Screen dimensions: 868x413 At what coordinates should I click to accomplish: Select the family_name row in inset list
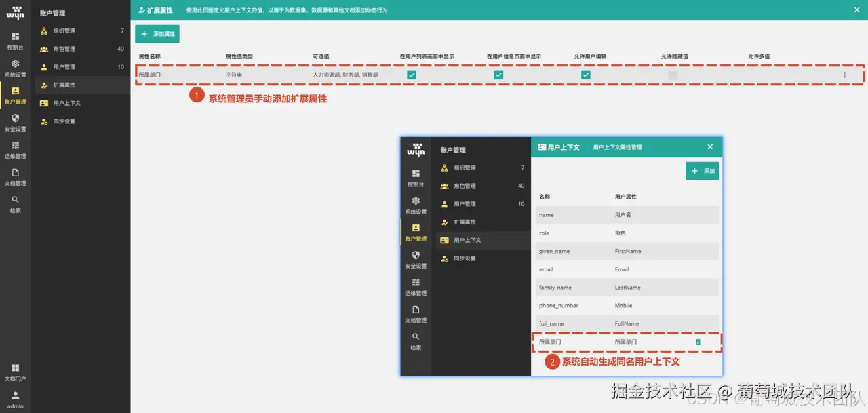coord(627,288)
